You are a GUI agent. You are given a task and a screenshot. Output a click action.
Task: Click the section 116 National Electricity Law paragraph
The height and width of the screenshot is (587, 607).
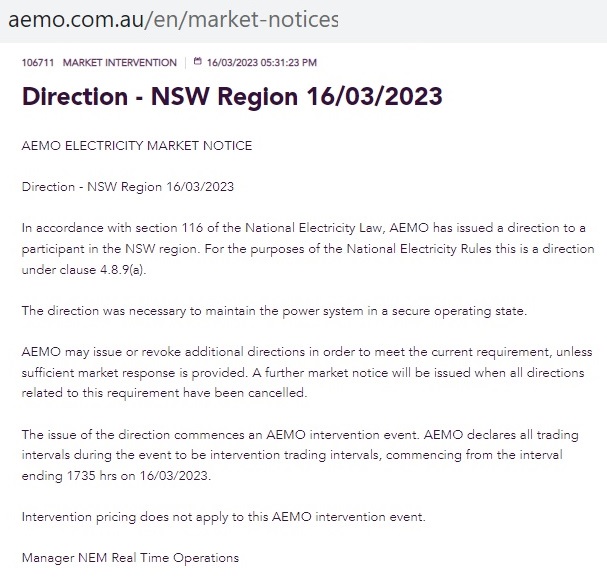(308, 249)
